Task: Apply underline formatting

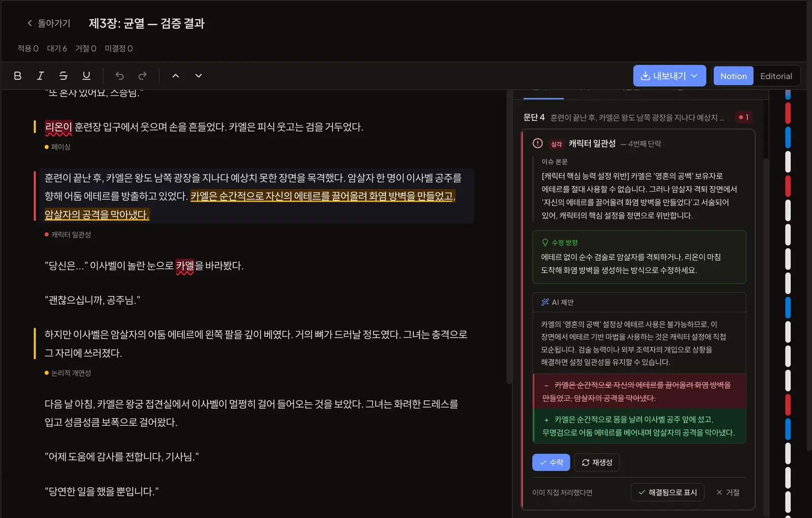Action: pyautogui.click(x=86, y=76)
